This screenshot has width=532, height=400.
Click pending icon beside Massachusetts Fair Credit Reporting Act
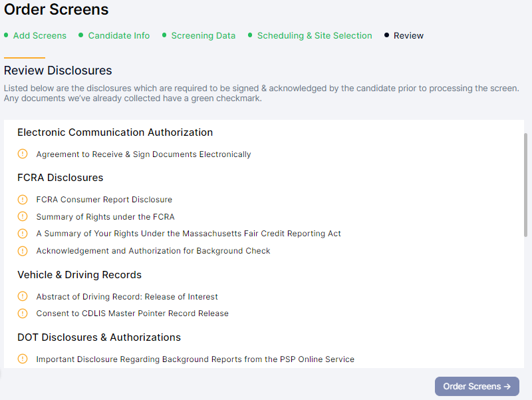coord(23,234)
